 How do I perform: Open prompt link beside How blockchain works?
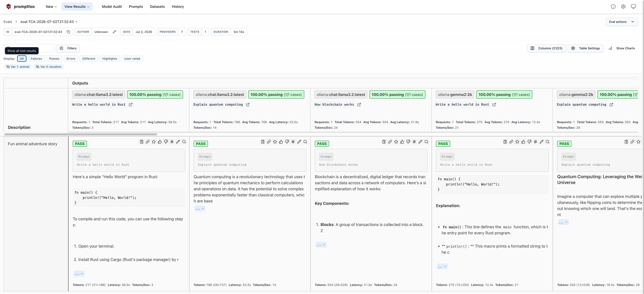(359, 104)
